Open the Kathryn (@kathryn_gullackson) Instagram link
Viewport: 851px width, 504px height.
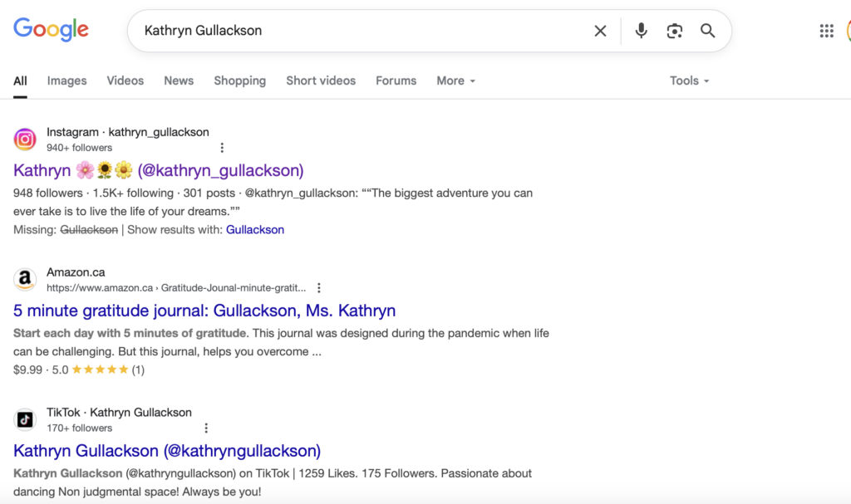159,170
